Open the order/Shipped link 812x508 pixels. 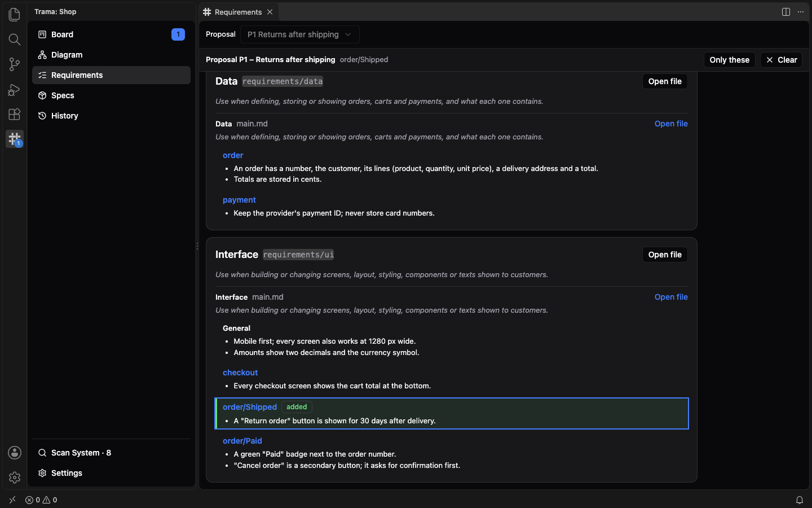pyautogui.click(x=250, y=407)
